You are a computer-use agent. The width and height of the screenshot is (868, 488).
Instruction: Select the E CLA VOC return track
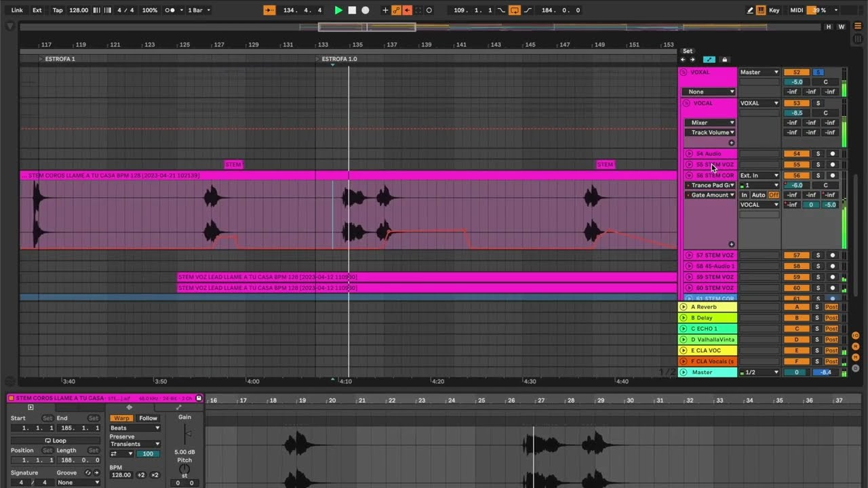[707, 350]
